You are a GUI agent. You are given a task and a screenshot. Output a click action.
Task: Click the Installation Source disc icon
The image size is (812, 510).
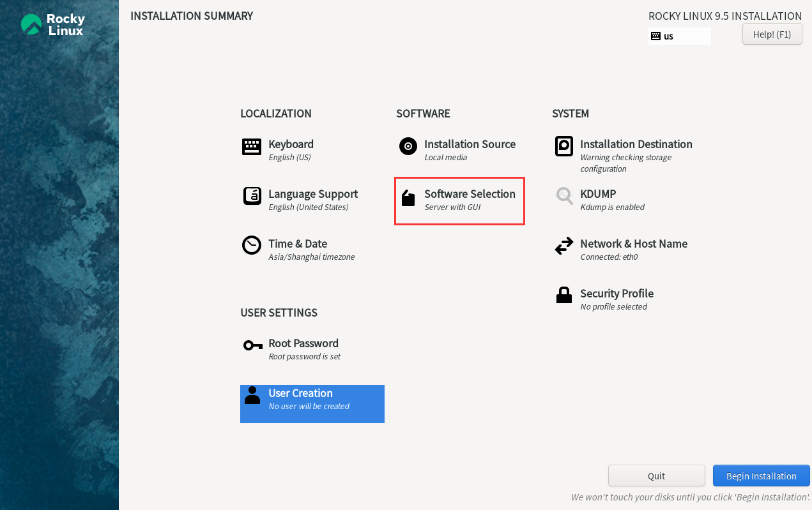pyautogui.click(x=408, y=146)
